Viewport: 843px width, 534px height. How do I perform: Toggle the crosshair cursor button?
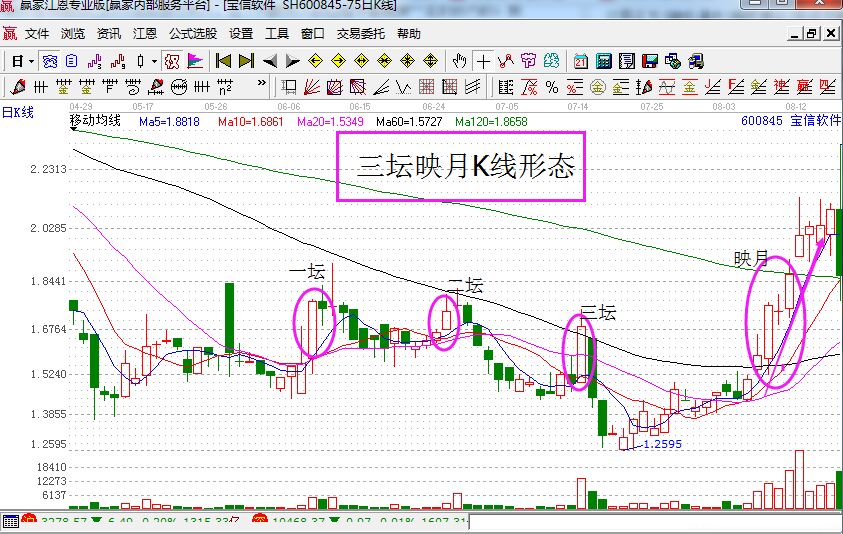(x=483, y=61)
